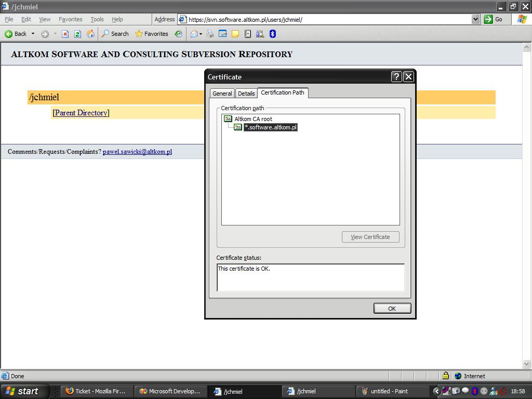
Task: Switch to the untitled - Paint taskbar window
Action: coord(389,391)
